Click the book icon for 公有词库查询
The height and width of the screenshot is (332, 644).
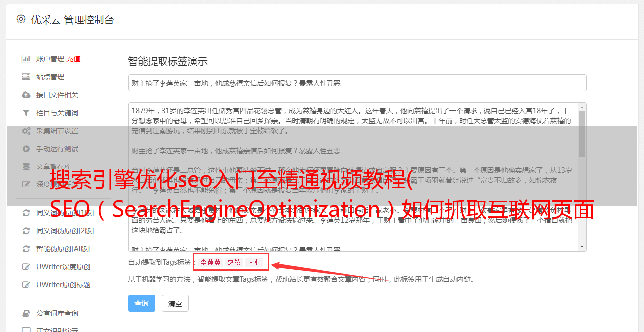26,313
